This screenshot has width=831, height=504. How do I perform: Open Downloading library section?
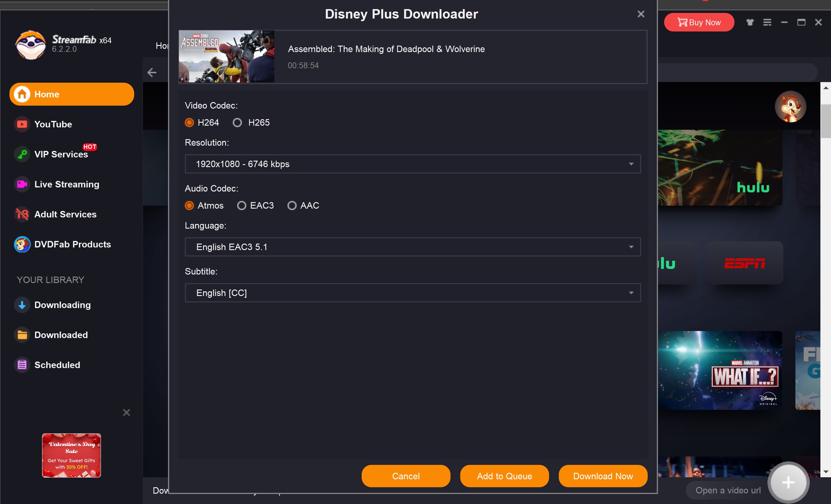(x=72, y=305)
